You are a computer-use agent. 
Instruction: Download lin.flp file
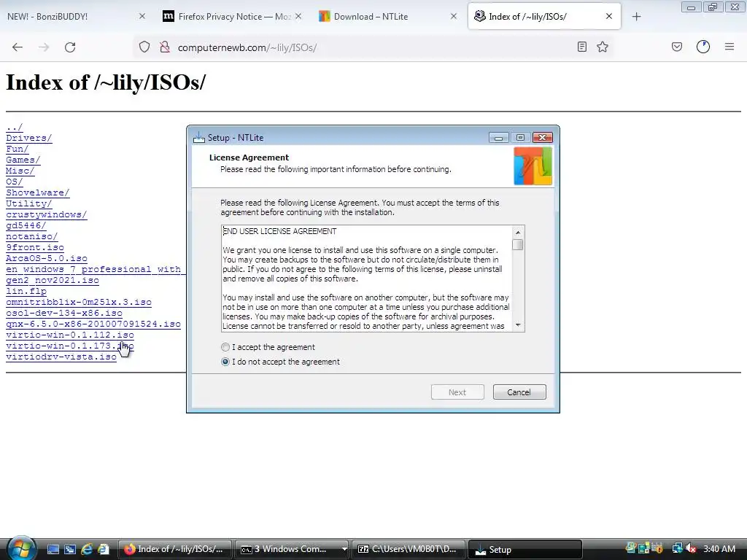tap(26, 292)
